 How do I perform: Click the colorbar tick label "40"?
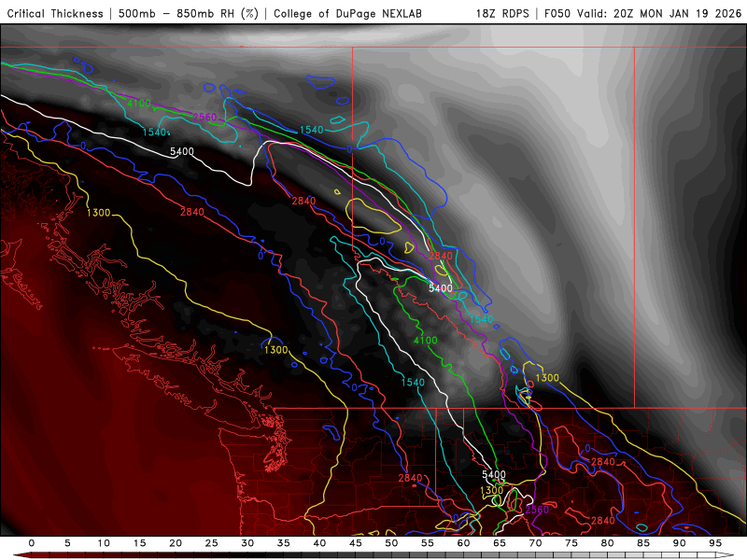tap(319, 543)
